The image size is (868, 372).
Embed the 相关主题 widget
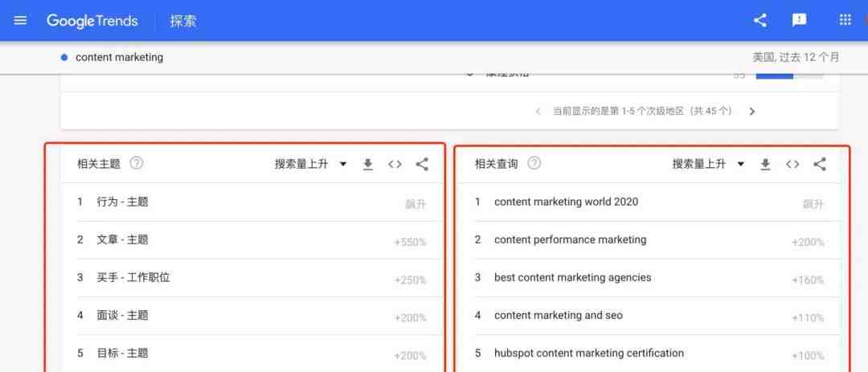point(395,164)
